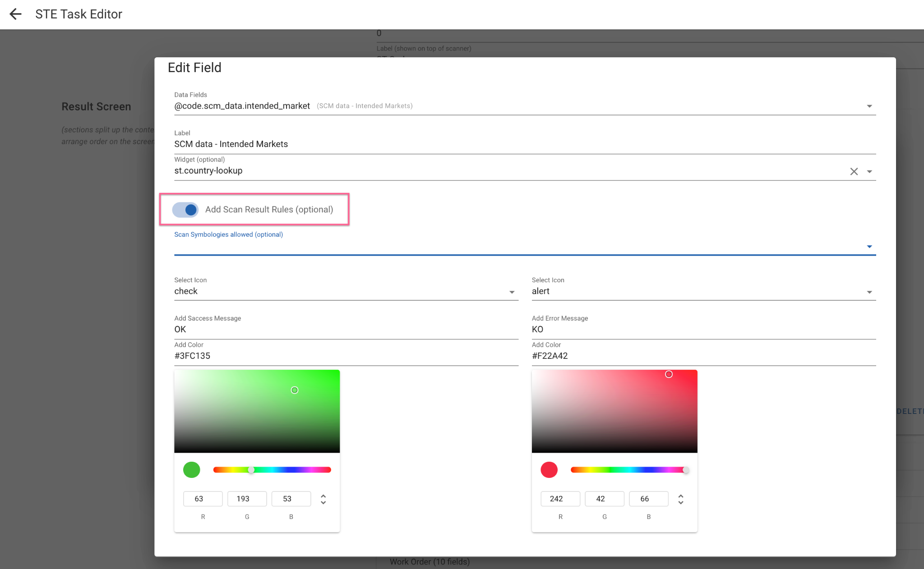Click Work Order (10 fields) behind the dialog
Screen dimensions: 924x569
pos(430,562)
